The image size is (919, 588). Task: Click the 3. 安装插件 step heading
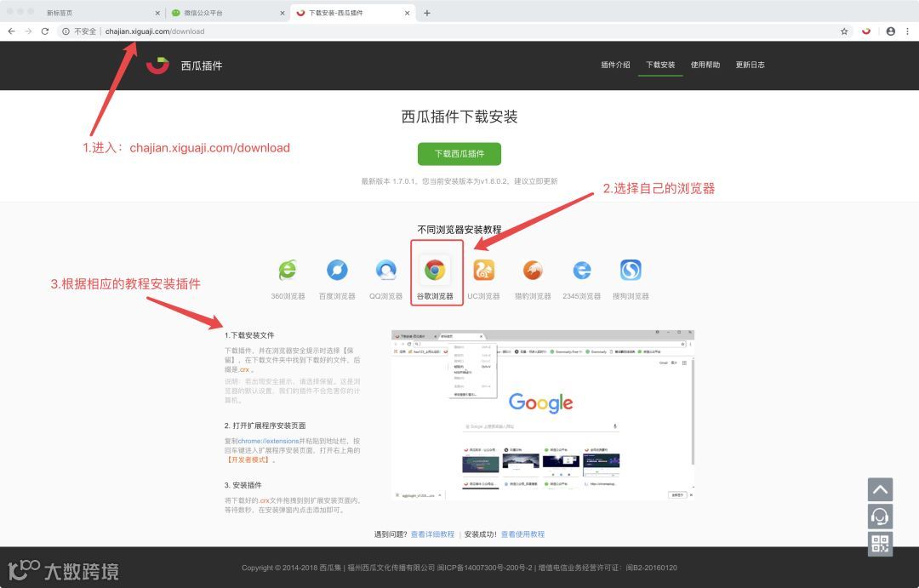243,485
